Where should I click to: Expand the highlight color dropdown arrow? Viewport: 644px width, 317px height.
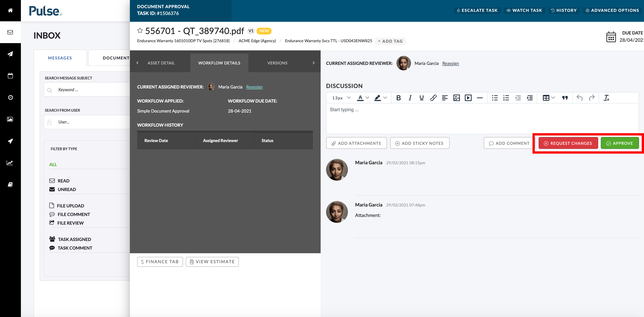385,98
